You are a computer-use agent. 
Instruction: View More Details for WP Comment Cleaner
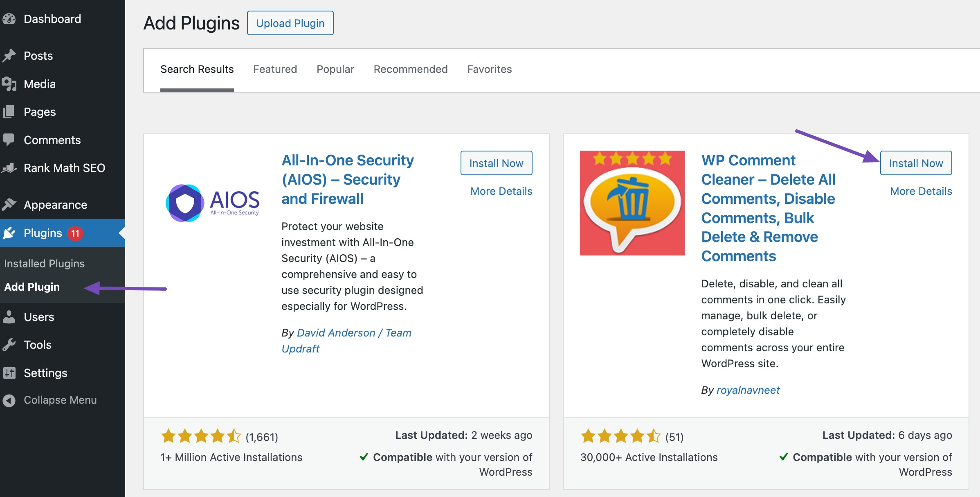click(921, 191)
